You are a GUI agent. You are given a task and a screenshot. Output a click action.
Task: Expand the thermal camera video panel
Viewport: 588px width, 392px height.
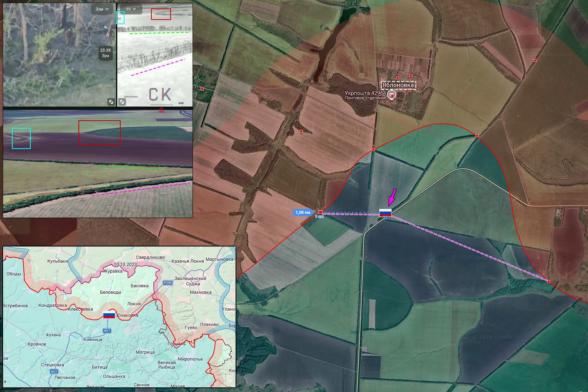click(122, 102)
